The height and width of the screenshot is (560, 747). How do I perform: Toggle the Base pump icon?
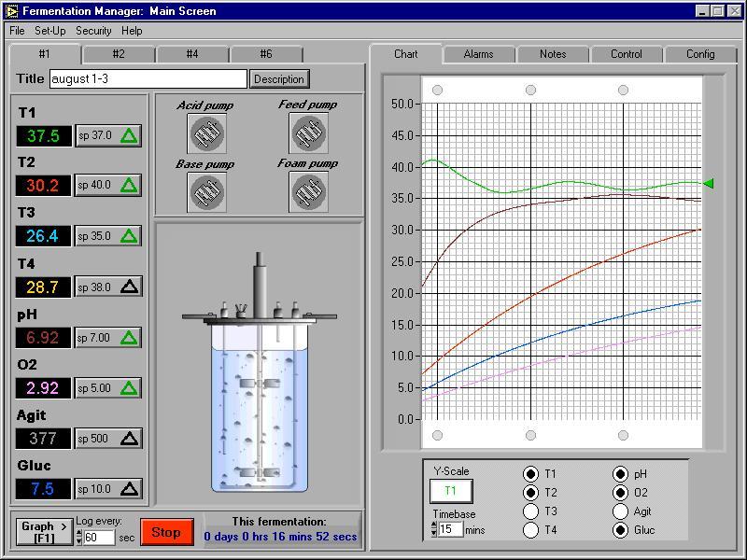[x=206, y=192]
